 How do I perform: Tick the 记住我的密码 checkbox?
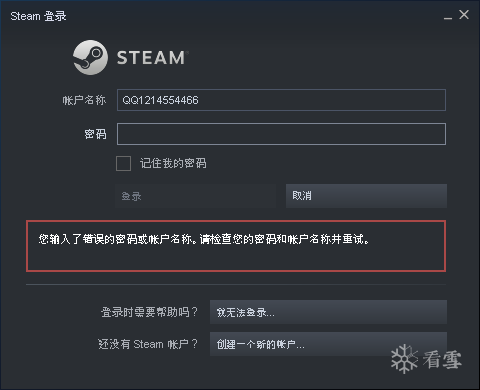123,163
